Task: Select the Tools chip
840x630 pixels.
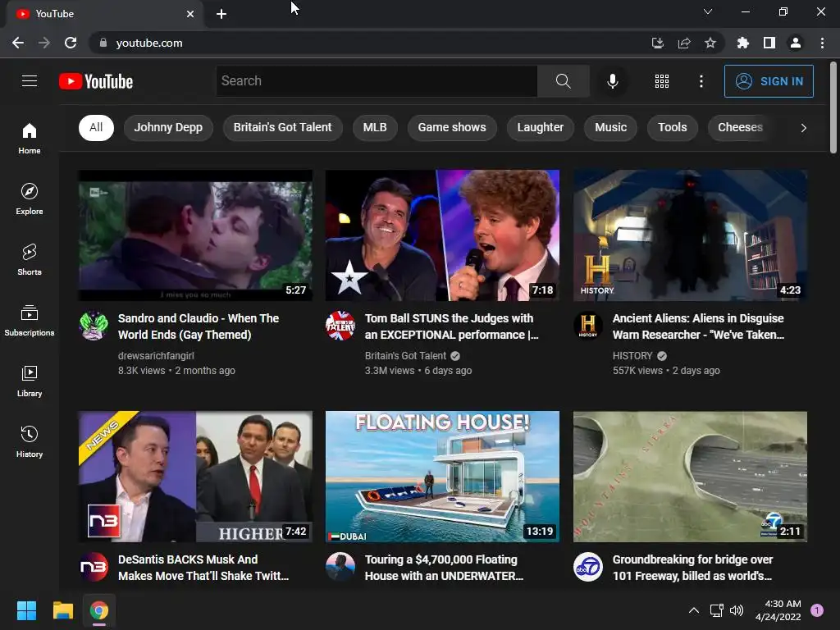Action: 673,127
